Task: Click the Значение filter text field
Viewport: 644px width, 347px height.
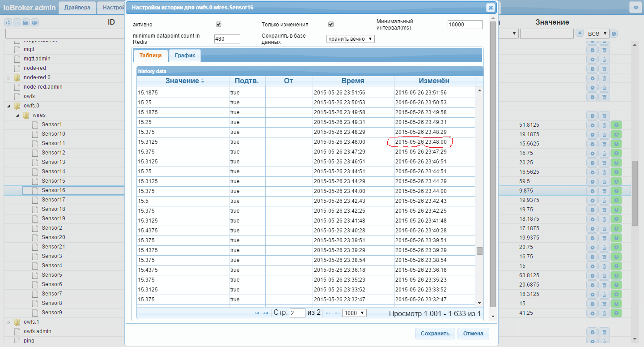Action: (x=547, y=34)
